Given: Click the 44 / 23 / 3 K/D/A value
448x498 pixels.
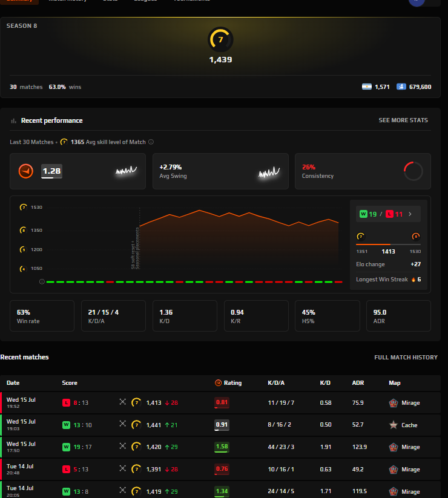Looking at the screenshot, I should [281, 447].
